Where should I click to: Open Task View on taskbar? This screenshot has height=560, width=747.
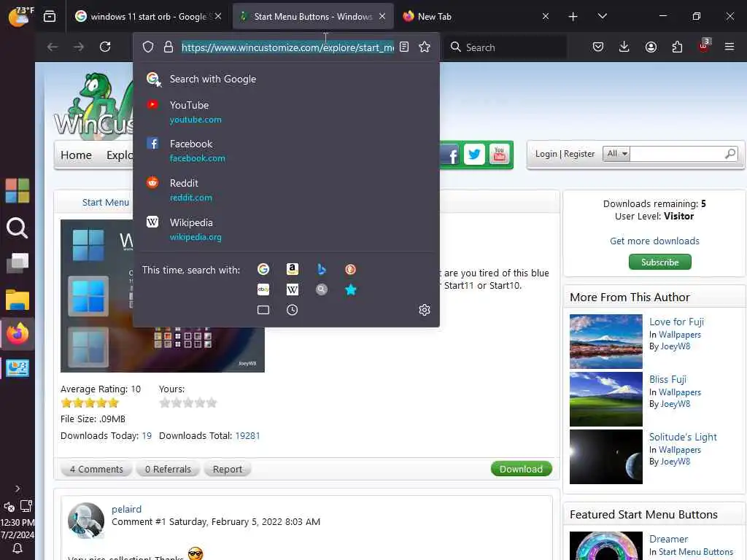click(x=18, y=263)
